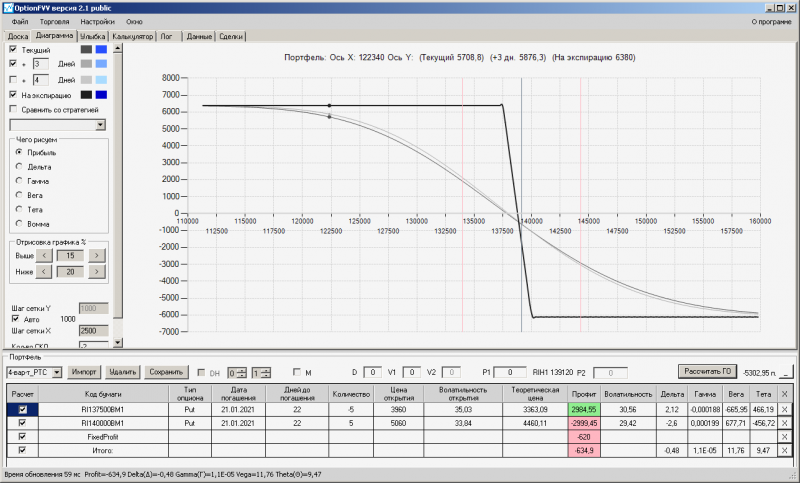The width and height of the screenshot is (800, 483).
Task: Increase 'Ниже' percent with right arrow
Action: pyautogui.click(x=96, y=272)
